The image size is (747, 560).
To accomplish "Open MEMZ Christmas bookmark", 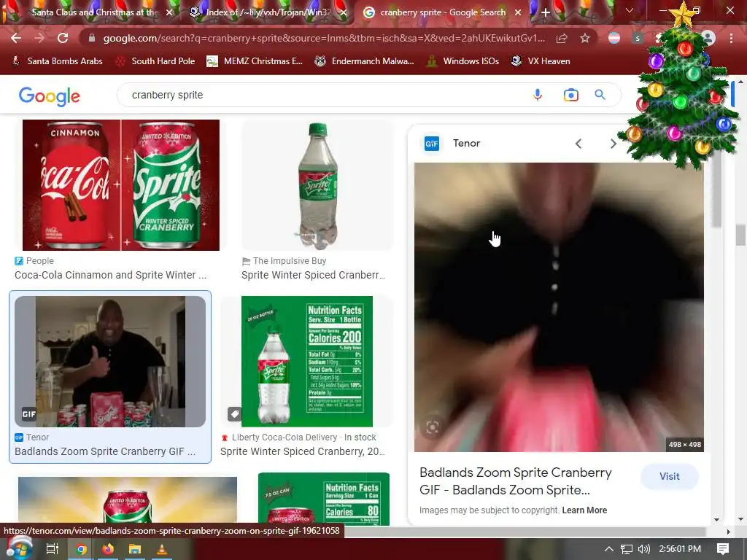I will tap(255, 61).
